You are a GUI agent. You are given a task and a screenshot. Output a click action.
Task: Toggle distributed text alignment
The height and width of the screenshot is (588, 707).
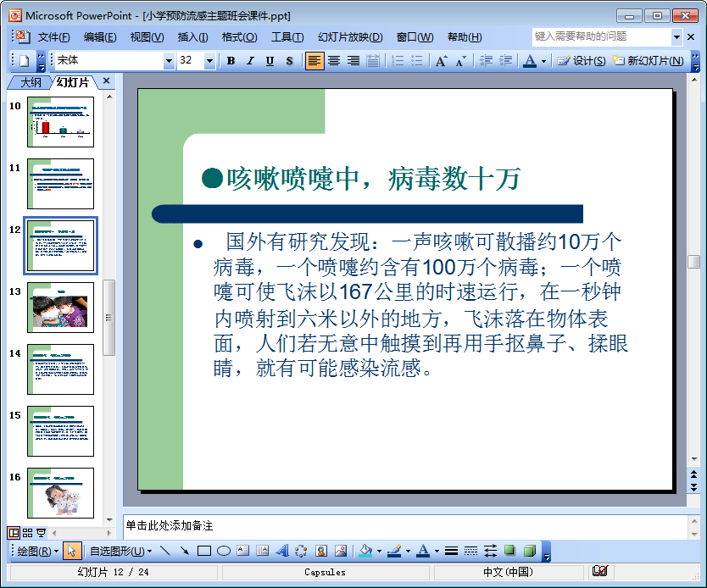(373, 61)
